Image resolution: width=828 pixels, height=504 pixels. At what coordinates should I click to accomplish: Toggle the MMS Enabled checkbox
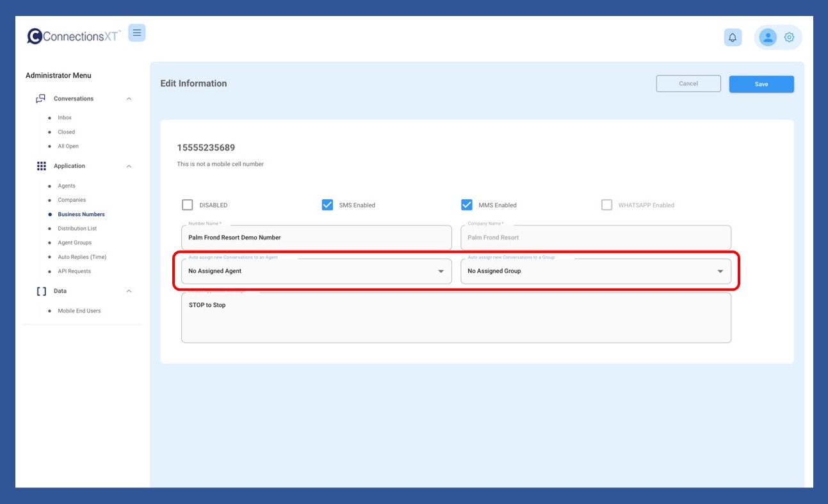[x=467, y=205]
